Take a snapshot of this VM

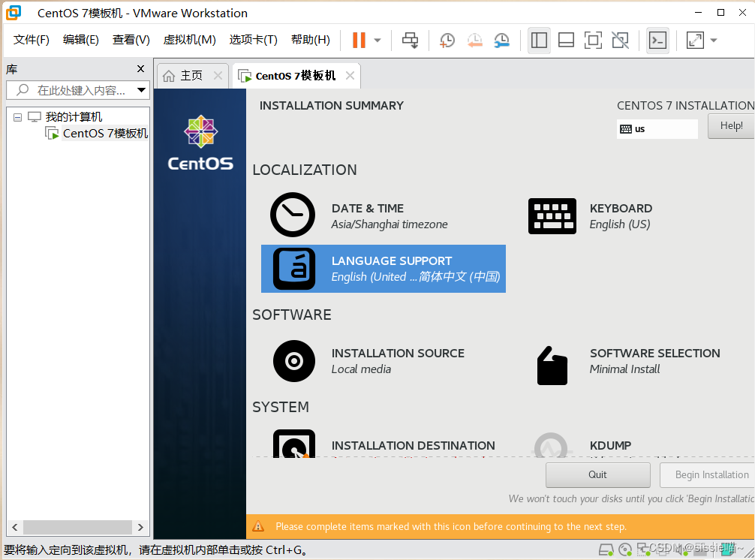click(x=447, y=40)
